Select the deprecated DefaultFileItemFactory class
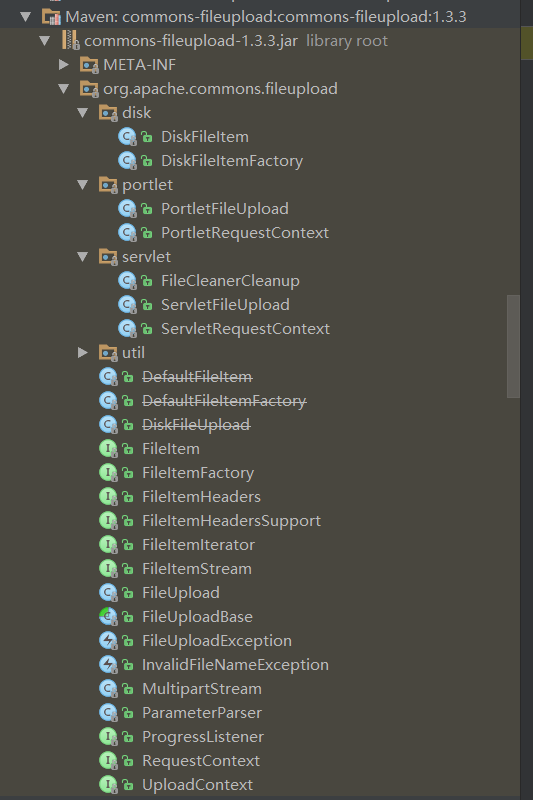Viewport: 533px width, 800px height. 224,401
